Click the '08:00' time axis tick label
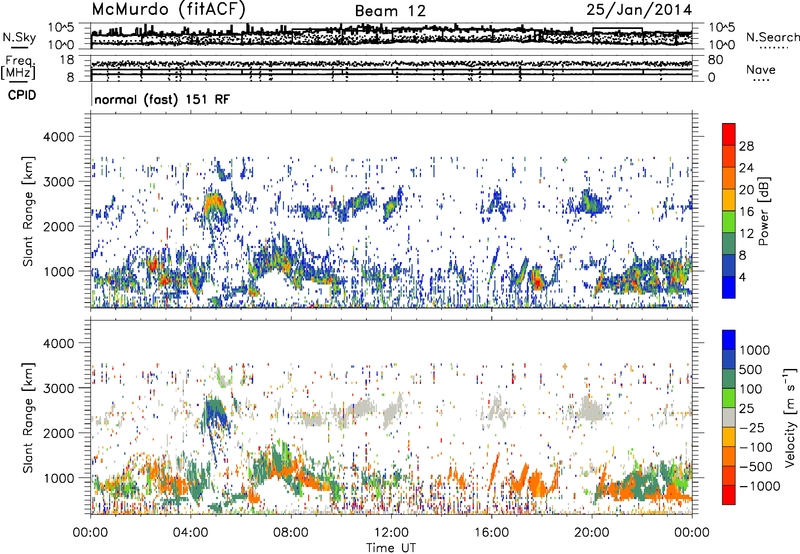 coord(291,533)
